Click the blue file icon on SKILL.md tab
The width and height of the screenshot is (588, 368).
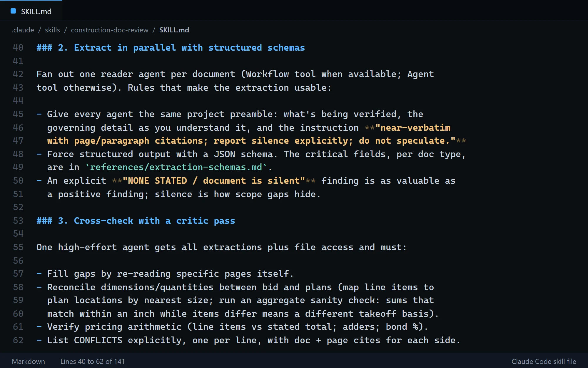(x=13, y=11)
